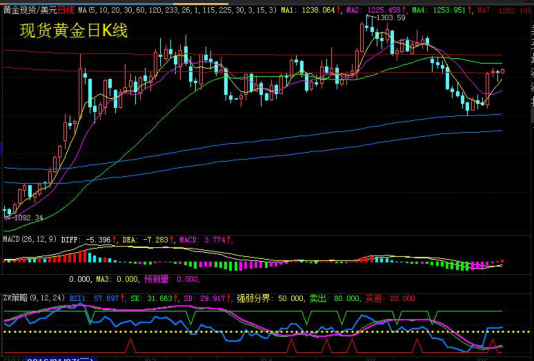This screenshot has height=361, width=534.
Task: Open the MACD(26,12,9) indicator label
Action: [30, 239]
